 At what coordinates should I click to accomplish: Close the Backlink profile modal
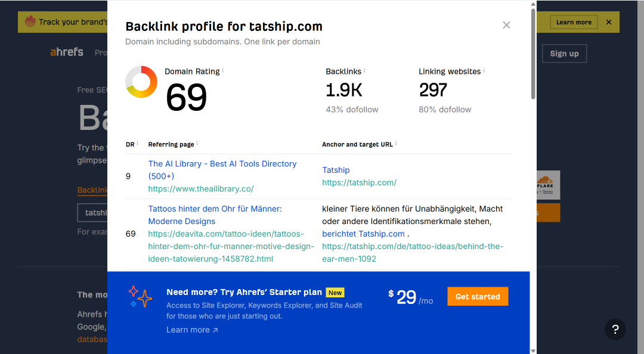click(506, 25)
